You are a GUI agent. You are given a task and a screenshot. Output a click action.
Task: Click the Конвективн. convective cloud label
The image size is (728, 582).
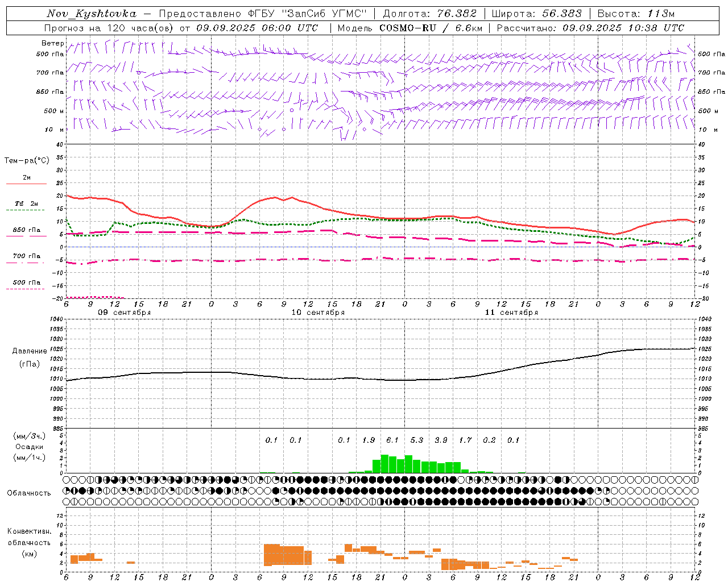pos(29,531)
